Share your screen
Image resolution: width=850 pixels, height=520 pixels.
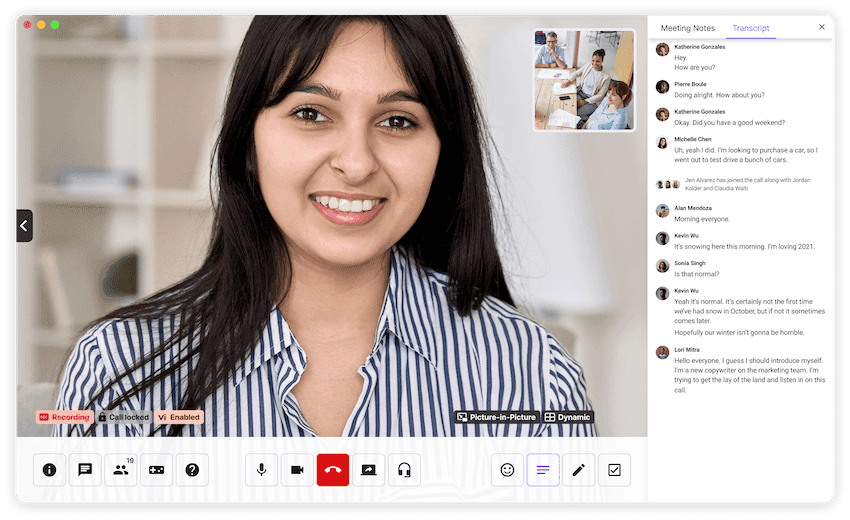coord(369,470)
